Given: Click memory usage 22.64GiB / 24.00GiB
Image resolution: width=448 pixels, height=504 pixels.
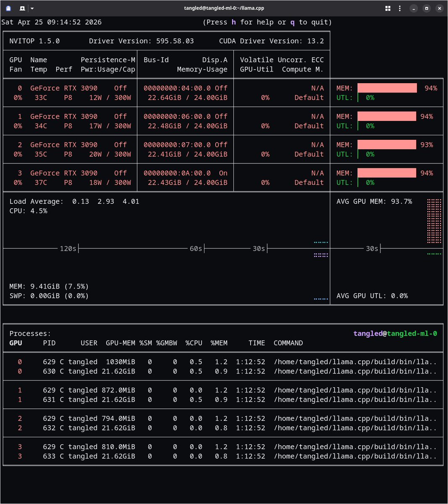Looking at the screenshot, I should coord(188,98).
